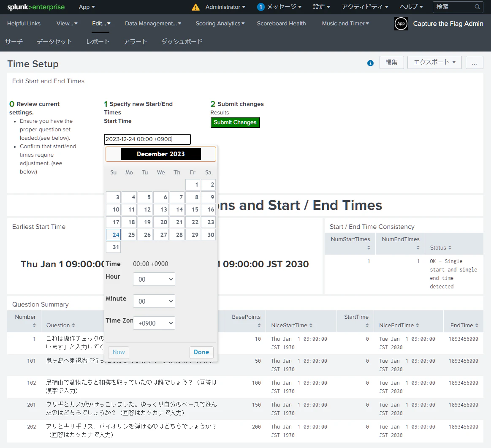Open the Minute dropdown
The height and width of the screenshot is (448, 491).
(154, 301)
